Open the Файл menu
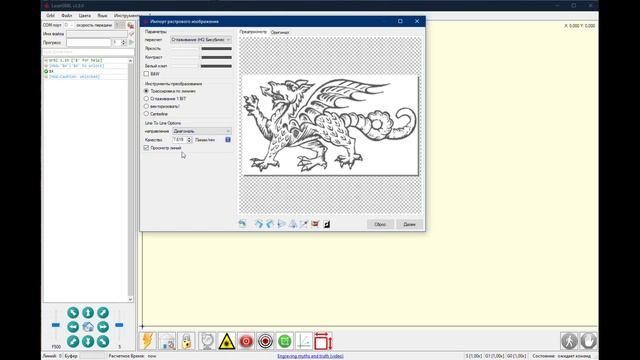Screen dimensions: 640x360 point(67,16)
